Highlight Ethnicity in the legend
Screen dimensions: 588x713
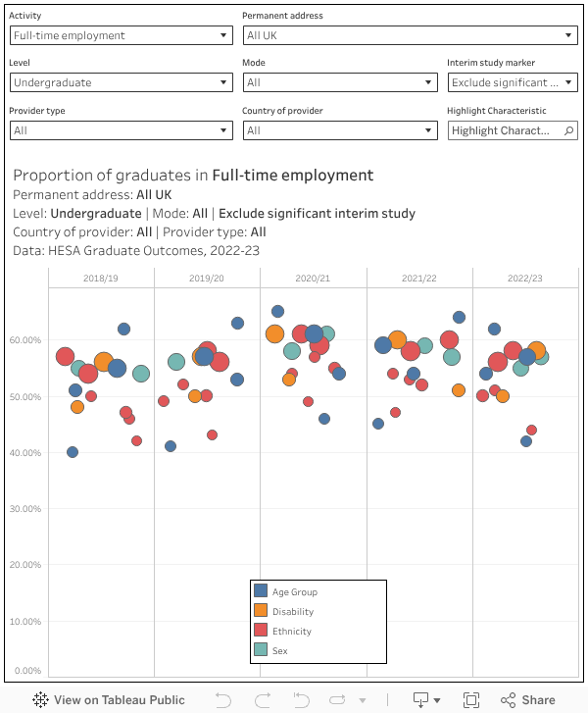coord(291,631)
